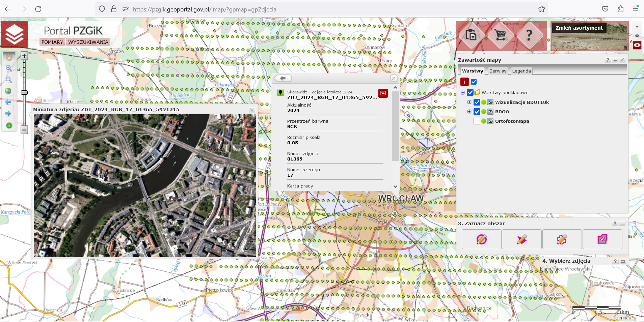Image resolution: width=644 pixels, height=322 pixels.
Task: Open the shopping cart diamond button
Action: point(501,35)
